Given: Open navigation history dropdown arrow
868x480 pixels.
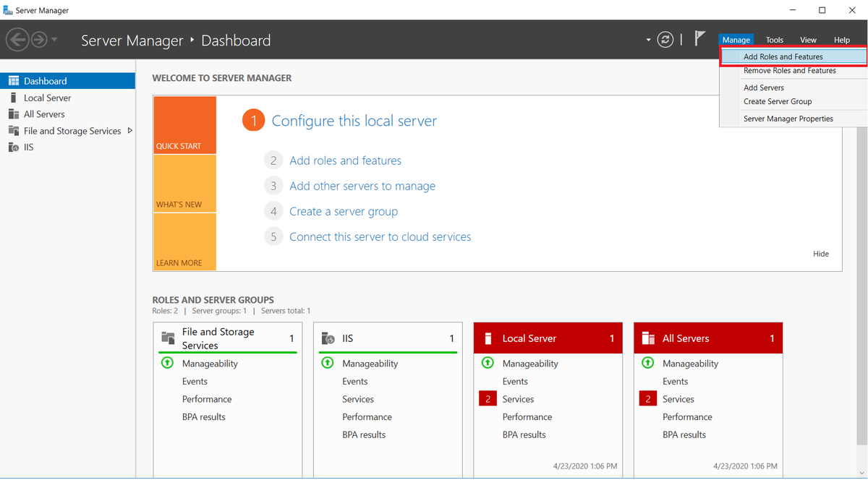Looking at the screenshot, I should (x=55, y=40).
